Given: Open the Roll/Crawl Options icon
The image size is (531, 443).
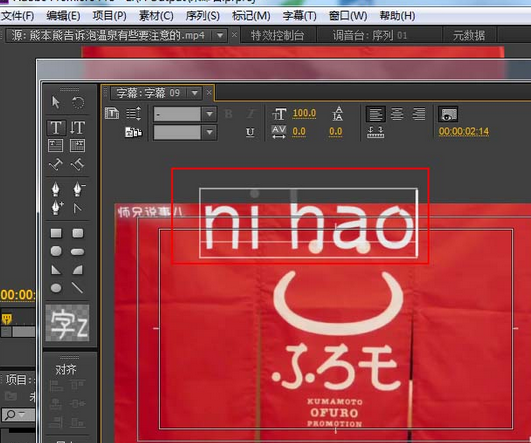Looking at the screenshot, I should [x=134, y=113].
